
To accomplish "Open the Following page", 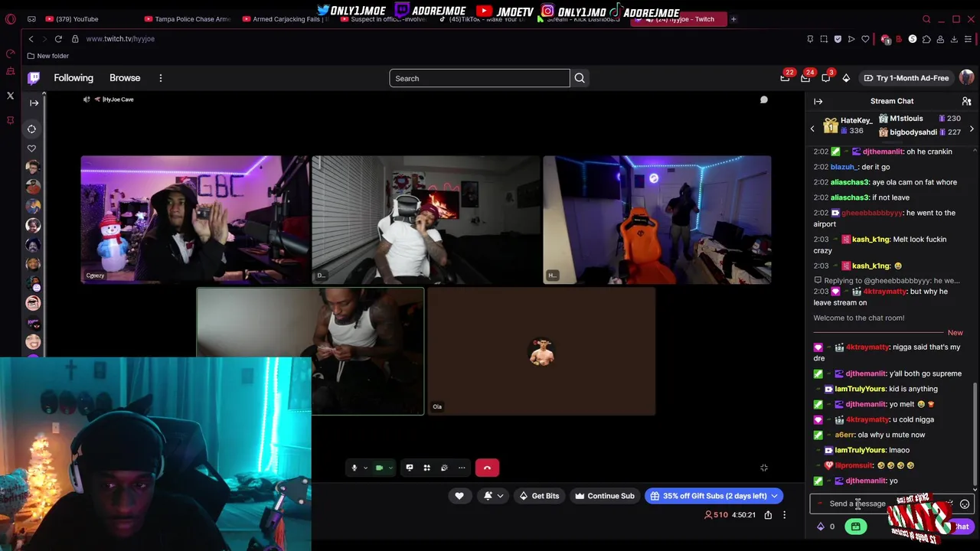I will [73, 78].
